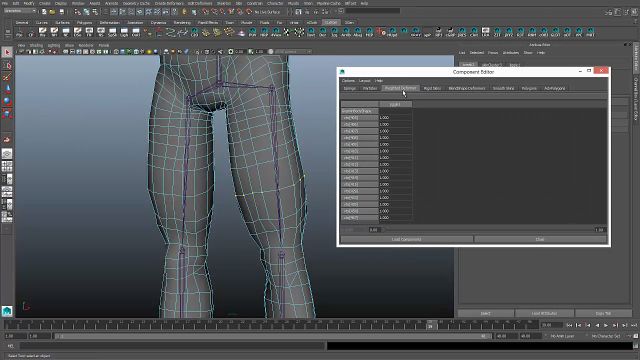Screen dimensions: 640x360
Task: Click the open scene folder icon
Action: (x=52, y=12)
